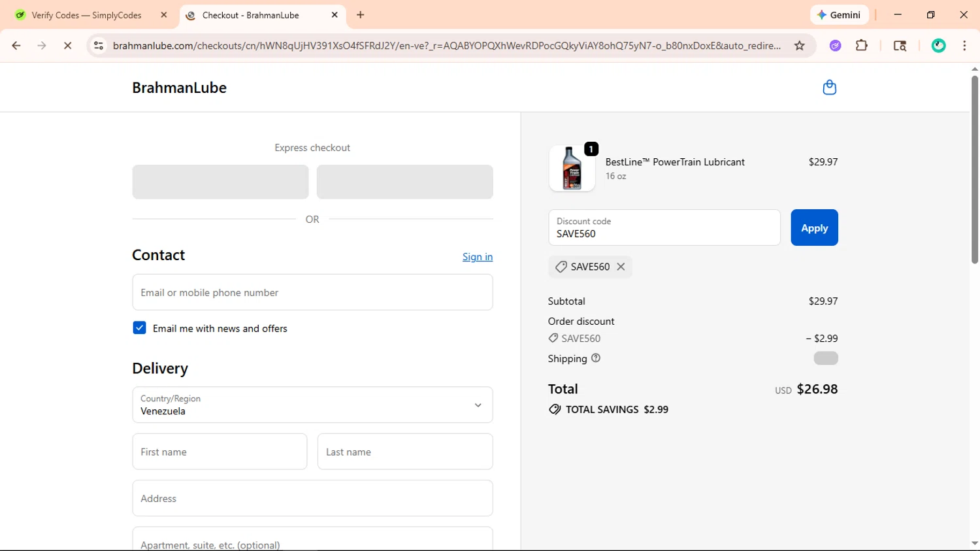View site information icon in address bar
Viewport: 980px width, 551px height.
99,46
